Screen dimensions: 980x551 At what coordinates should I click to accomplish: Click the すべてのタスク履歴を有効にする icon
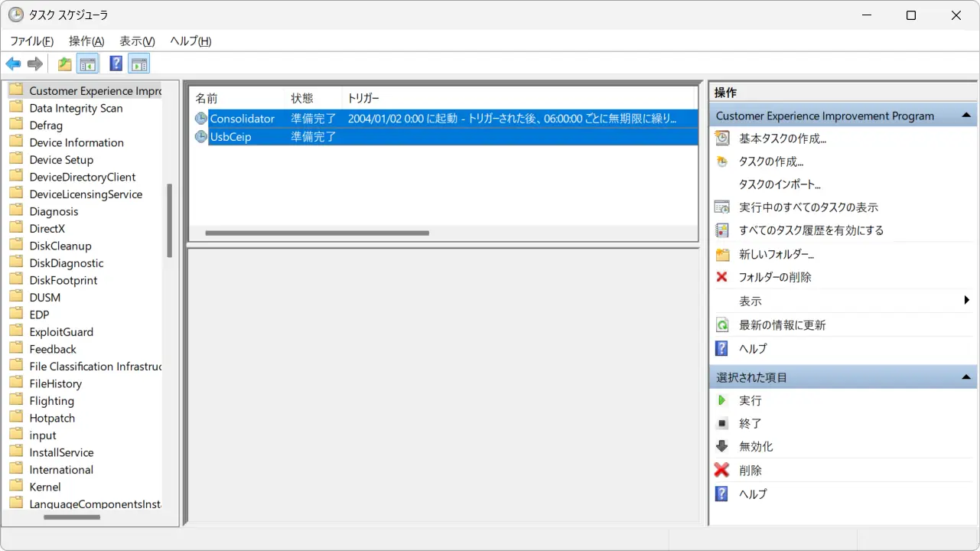pos(722,230)
